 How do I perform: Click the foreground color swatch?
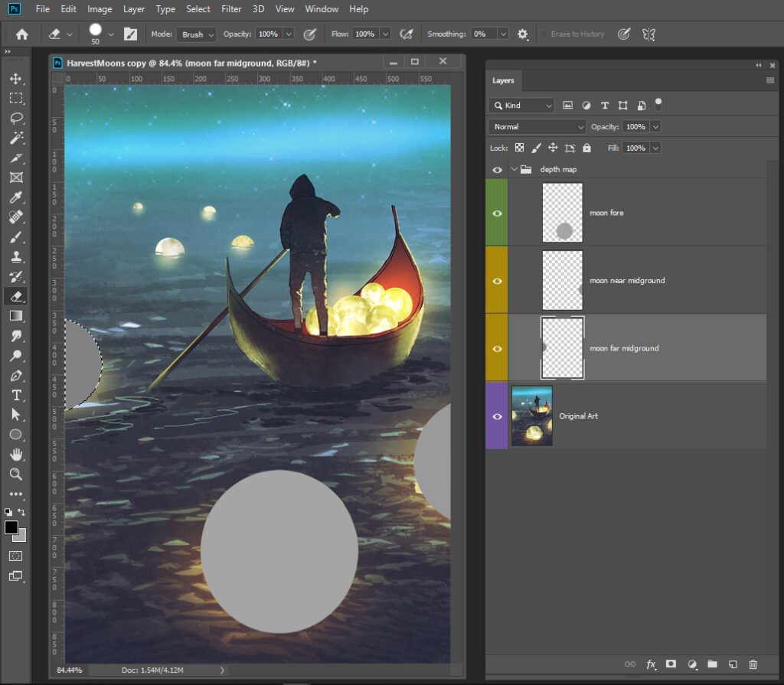pyautogui.click(x=11, y=527)
